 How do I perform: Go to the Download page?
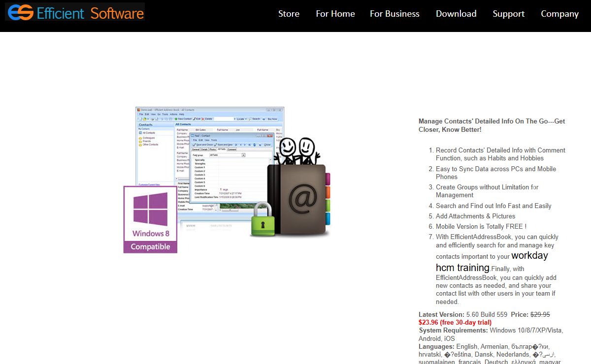point(456,14)
